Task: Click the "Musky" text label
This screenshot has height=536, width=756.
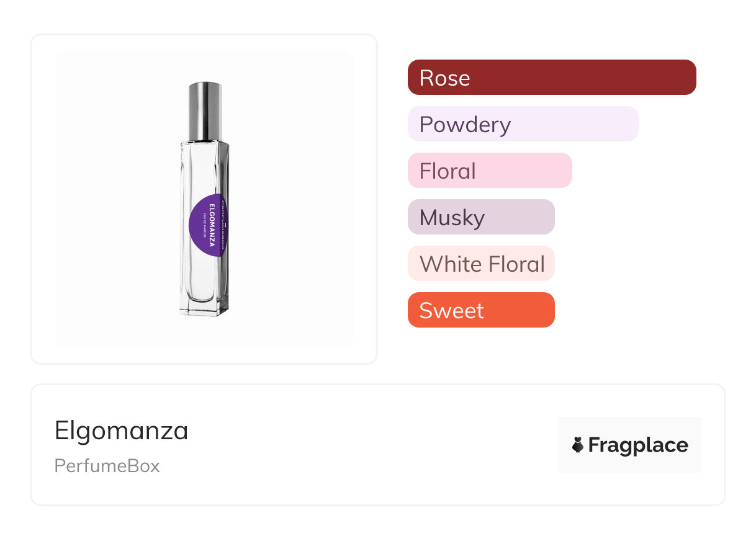Action: click(x=452, y=218)
